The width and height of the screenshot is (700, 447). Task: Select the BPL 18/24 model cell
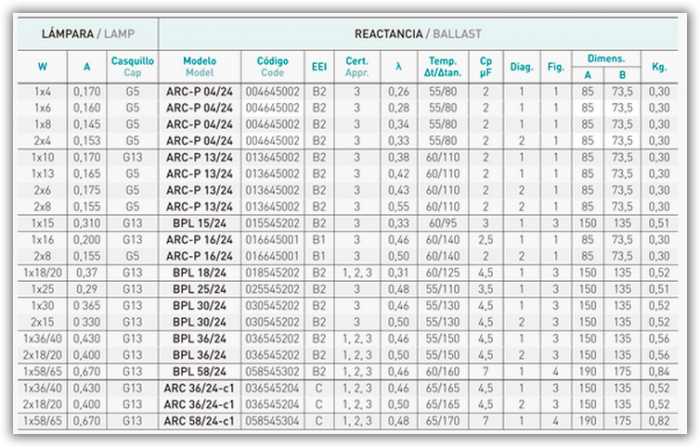200,271
